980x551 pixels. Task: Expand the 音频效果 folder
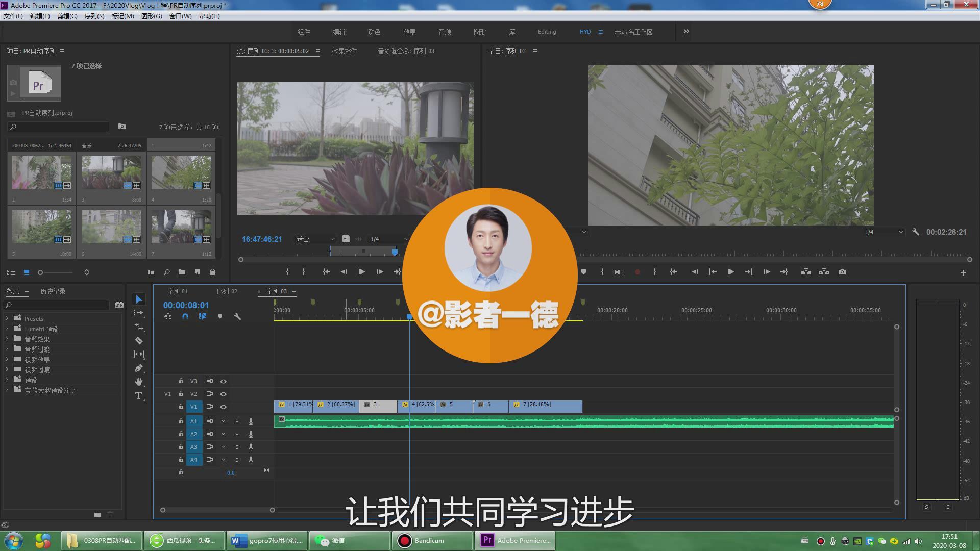coord(7,339)
